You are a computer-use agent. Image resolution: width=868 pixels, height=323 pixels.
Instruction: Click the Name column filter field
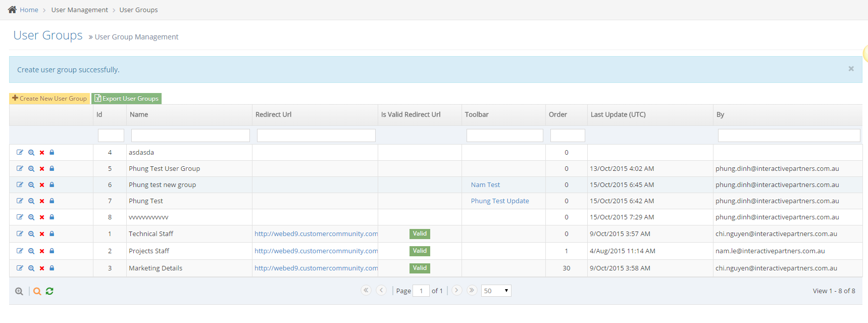(x=190, y=135)
